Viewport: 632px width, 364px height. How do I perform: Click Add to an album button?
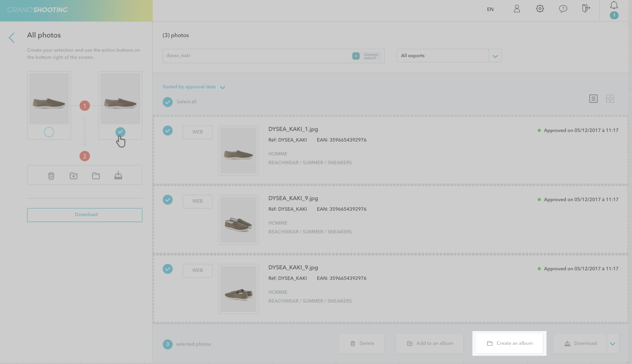click(430, 343)
